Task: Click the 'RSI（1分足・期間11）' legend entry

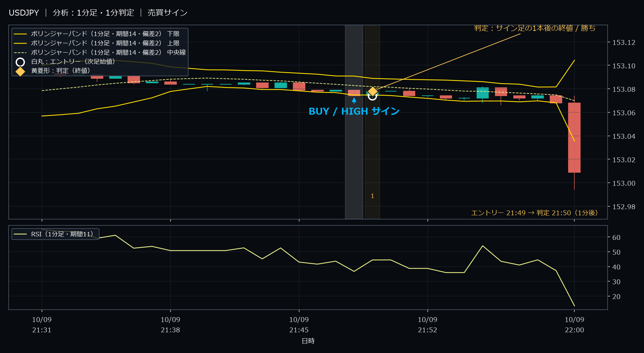Action: [x=55, y=234]
